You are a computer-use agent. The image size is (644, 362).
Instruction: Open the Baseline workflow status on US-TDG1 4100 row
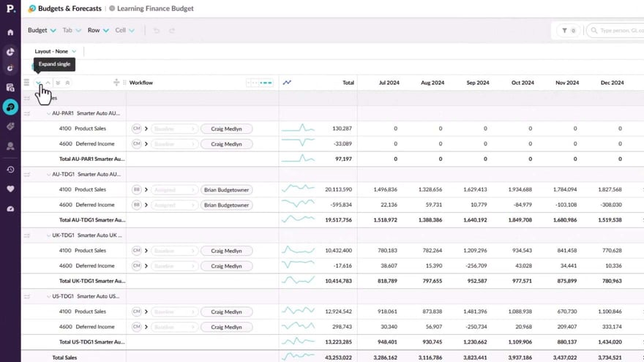[x=174, y=312]
